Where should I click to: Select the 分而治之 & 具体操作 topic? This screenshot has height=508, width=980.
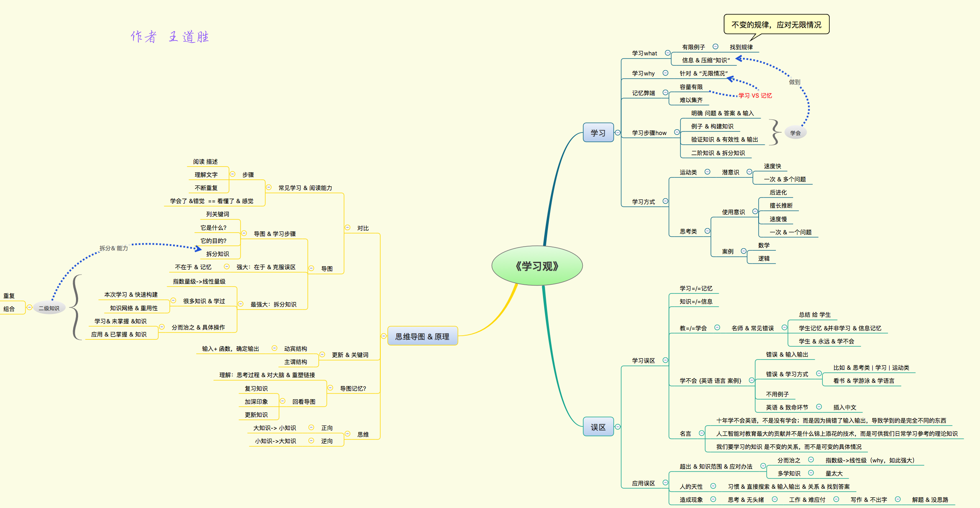point(198,327)
